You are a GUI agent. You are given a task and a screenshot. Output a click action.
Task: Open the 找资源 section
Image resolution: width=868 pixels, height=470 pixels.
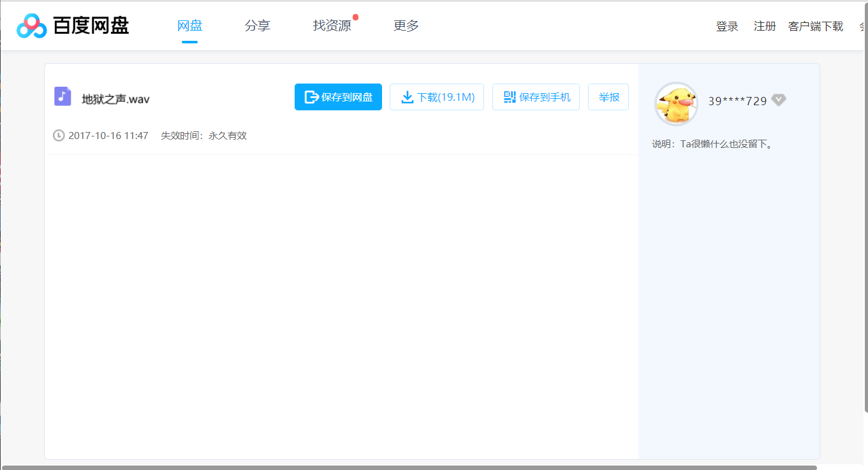click(x=332, y=26)
